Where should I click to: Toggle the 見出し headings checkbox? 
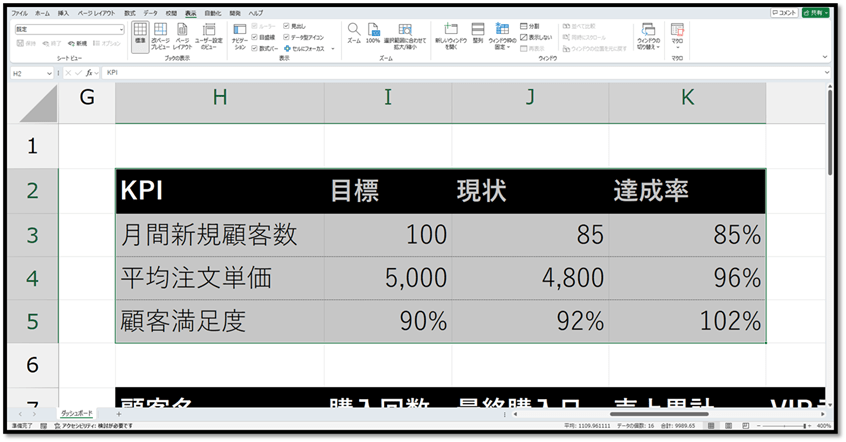click(x=287, y=25)
